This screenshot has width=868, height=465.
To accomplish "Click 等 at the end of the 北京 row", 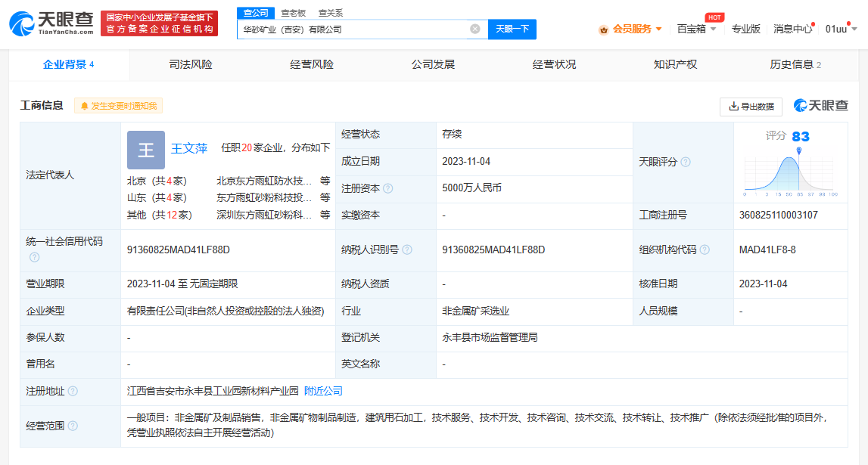I will coord(325,181).
